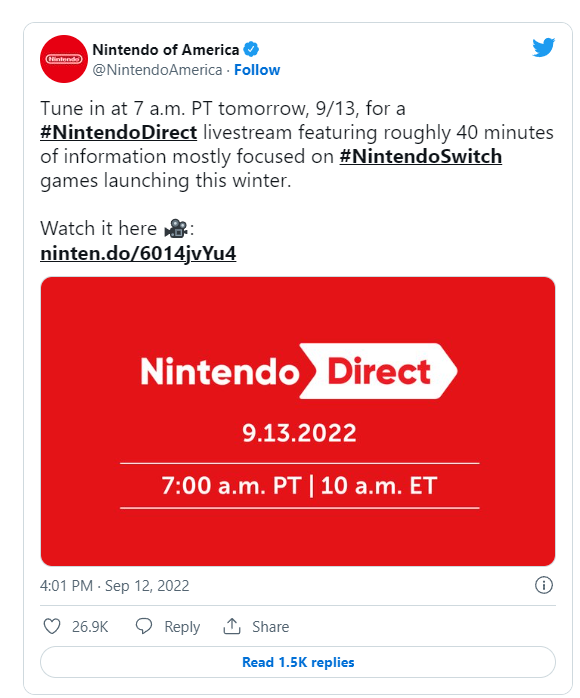The image size is (580, 698).
Task: Click the reply speech bubble icon
Action: pyautogui.click(x=144, y=626)
